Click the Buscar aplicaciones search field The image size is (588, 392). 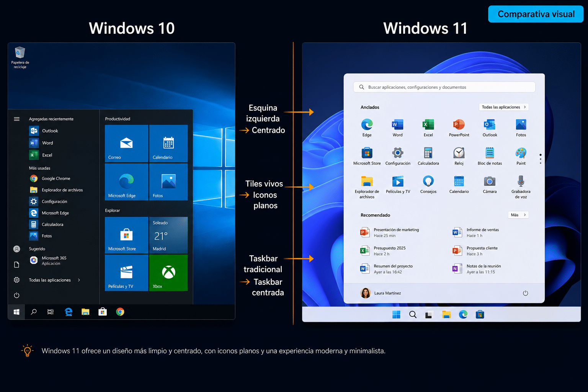tap(444, 87)
